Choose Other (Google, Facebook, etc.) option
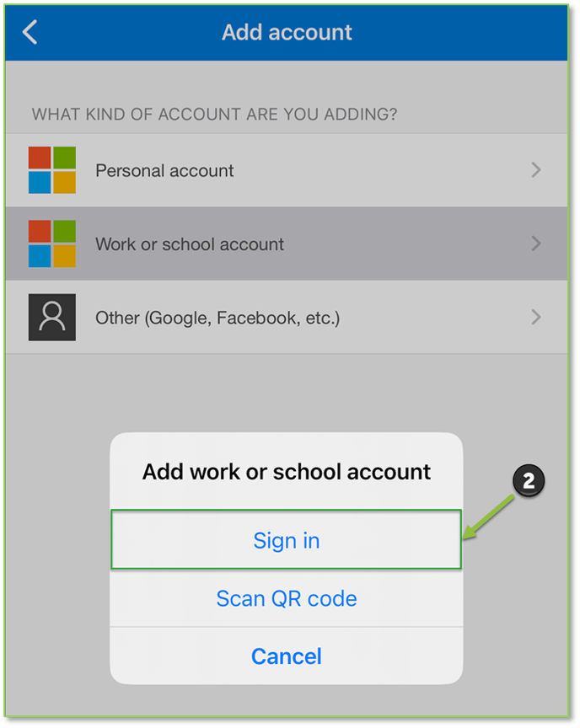Image resolution: width=580 pixels, height=728 pixels. [x=287, y=317]
